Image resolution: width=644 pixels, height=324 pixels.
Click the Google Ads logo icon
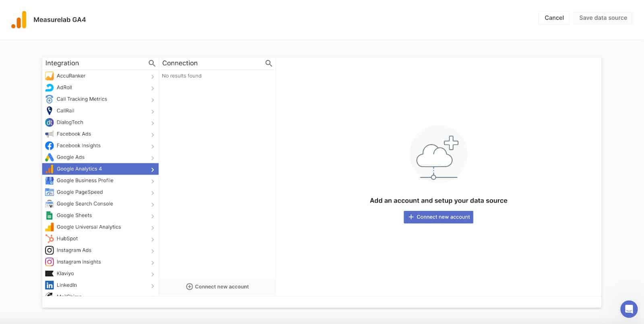click(50, 158)
